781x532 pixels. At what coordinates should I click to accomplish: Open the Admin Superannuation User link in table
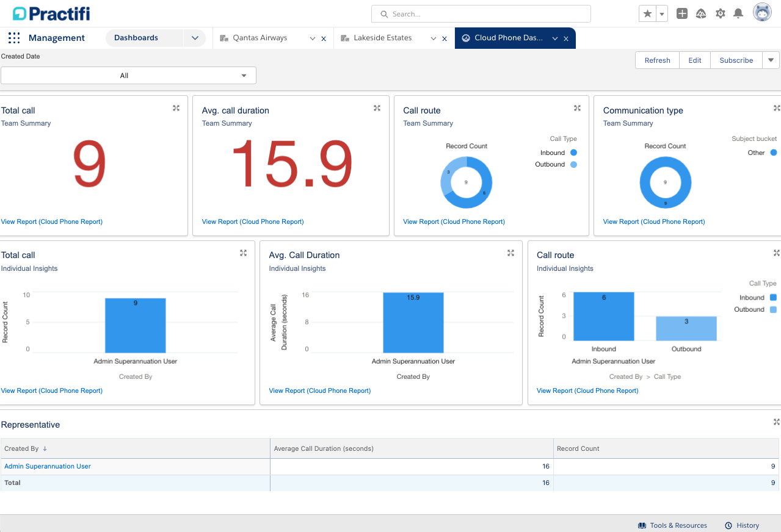[47, 466]
